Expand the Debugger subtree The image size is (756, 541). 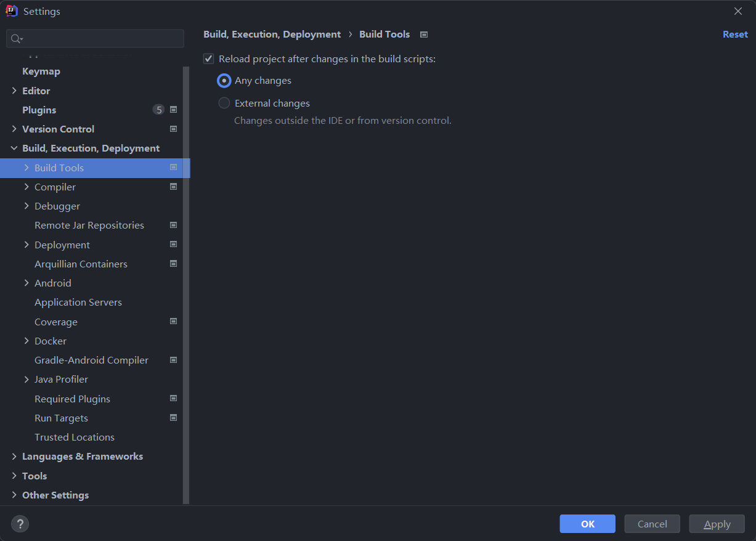(26, 206)
